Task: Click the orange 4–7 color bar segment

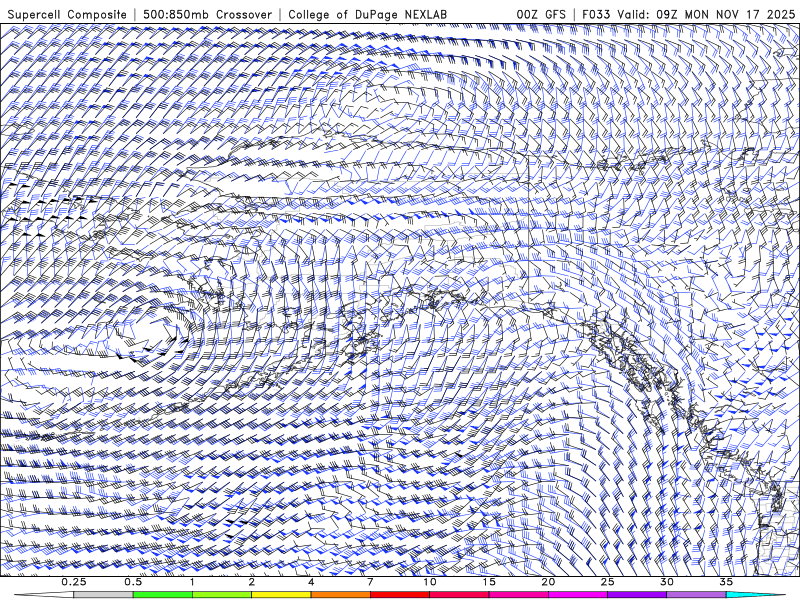Action: (x=340, y=595)
